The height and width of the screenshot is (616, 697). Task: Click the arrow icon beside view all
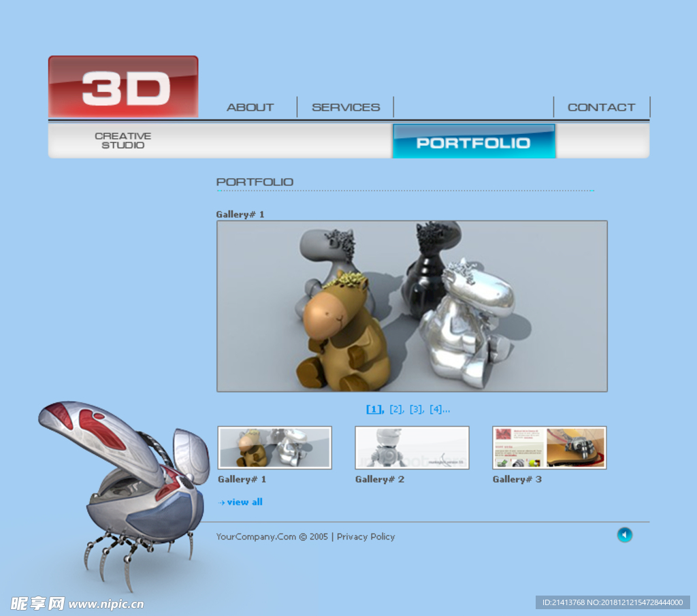(221, 502)
